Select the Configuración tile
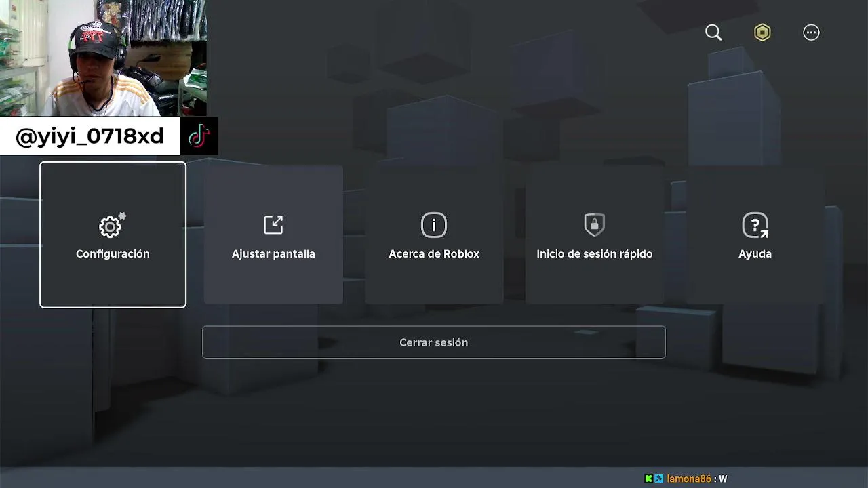The image size is (868, 488). 113,235
